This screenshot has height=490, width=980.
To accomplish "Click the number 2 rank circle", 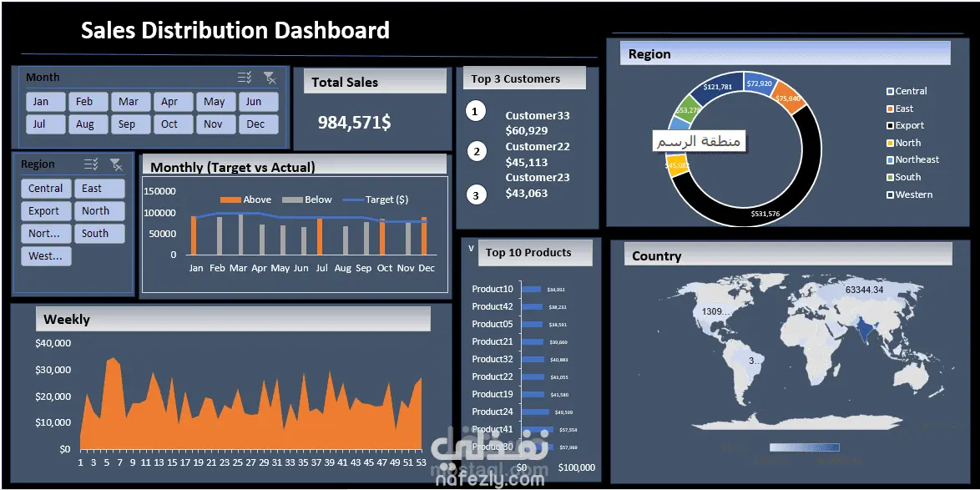I will [x=477, y=151].
